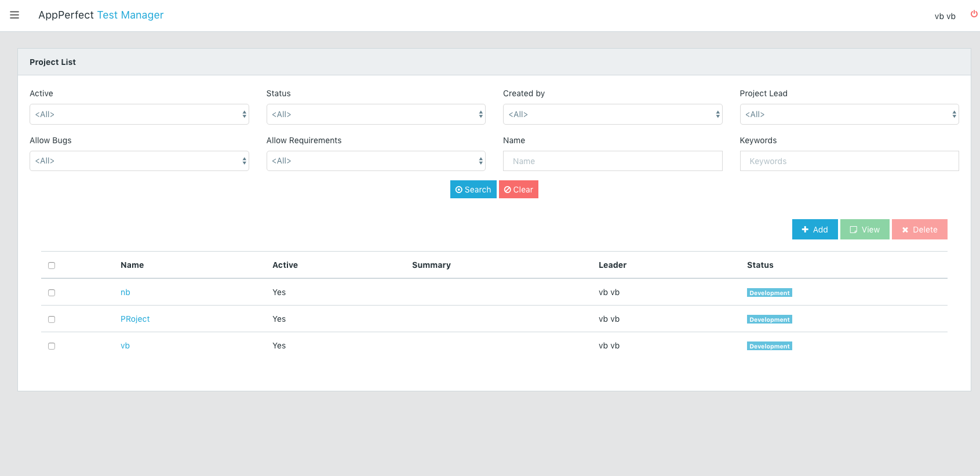Open the nb project link

click(x=125, y=292)
